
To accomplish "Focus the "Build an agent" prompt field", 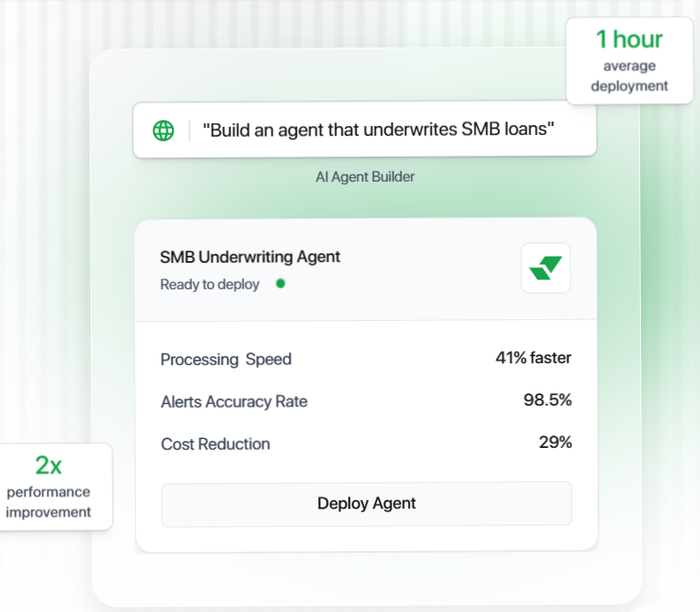I will click(x=365, y=130).
